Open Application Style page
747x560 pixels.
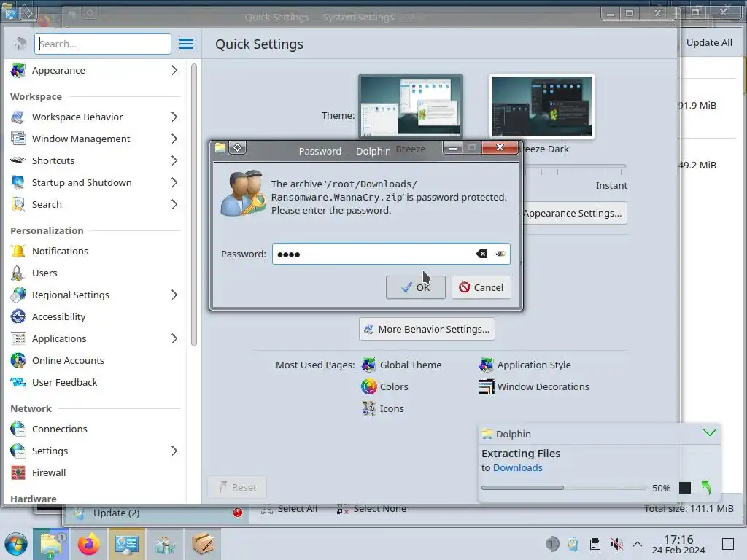tap(525, 365)
